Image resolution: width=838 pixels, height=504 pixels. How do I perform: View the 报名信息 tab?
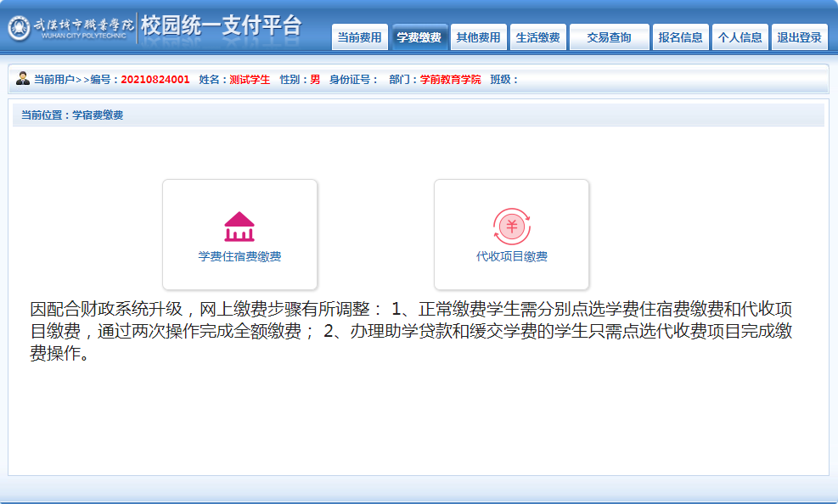point(680,37)
